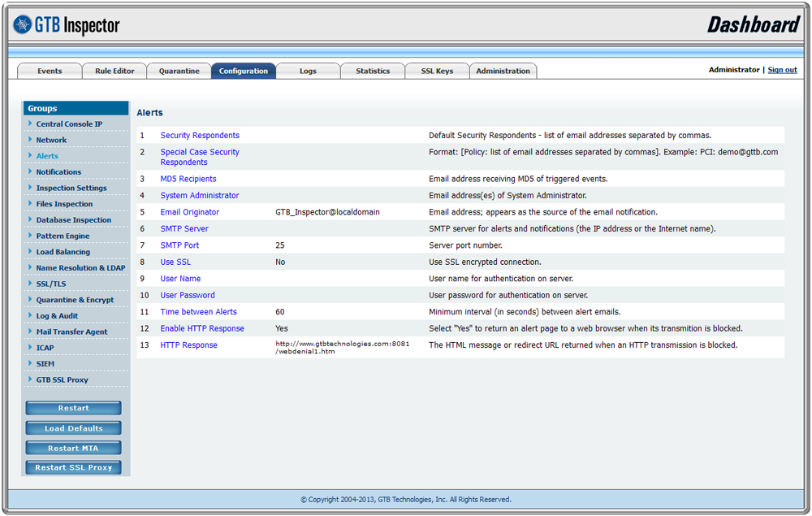Image resolution: width=812 pixels, height=516 pixels.
Task: Expand the Load Balancing group arrow
Action: click(x=30, y=252)
